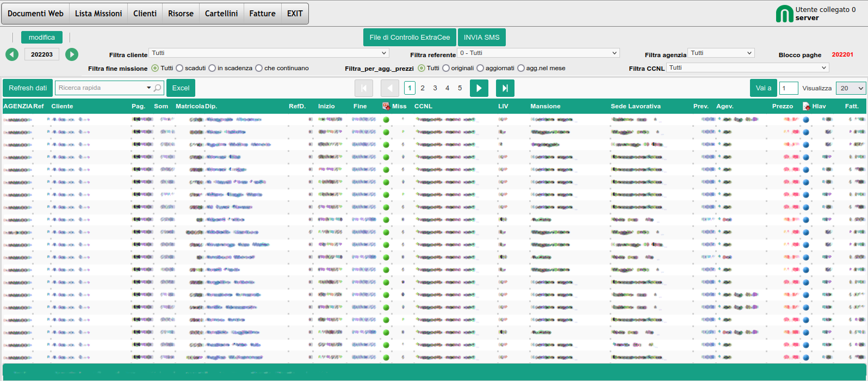Open the Fatture menu
Image resolution: width=868 pixels, height=381 pixels.
(262, 14)
